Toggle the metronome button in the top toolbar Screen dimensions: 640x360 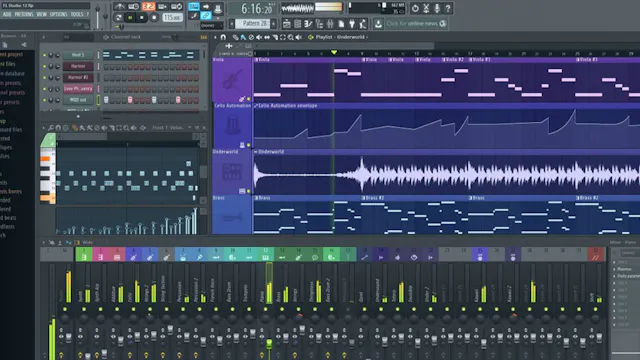coord(120,7)
